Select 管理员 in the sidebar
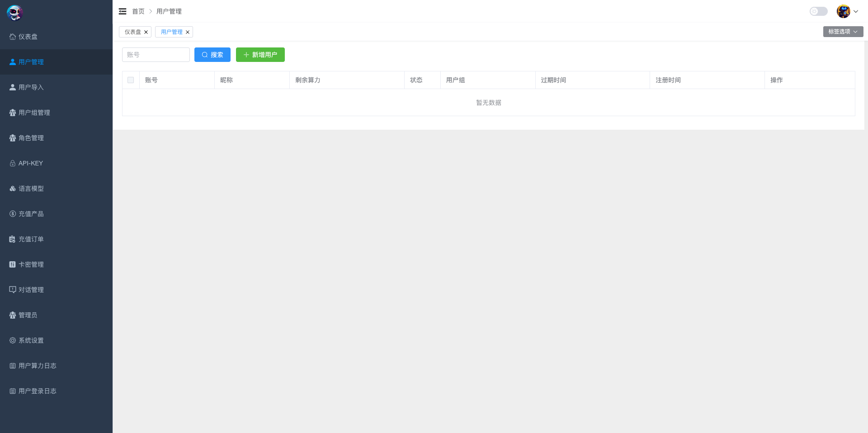Screen dimensions: 868x433 click(56, 315)
